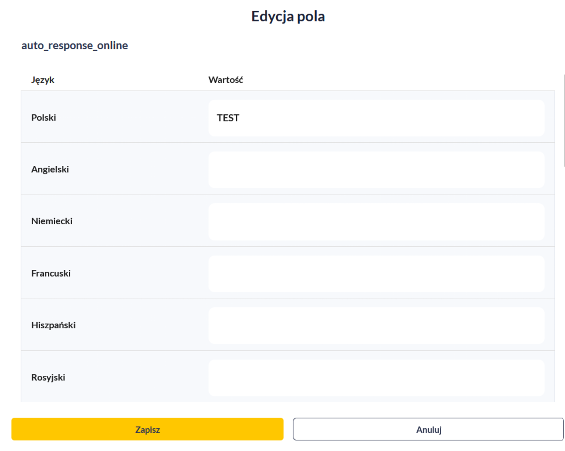Click into the Hiszpański value field
565x451 pixels.
377,325
